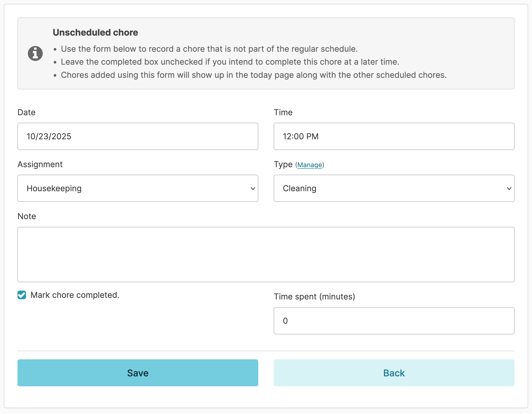Click the Date field label
This screenshot has width=532, height=414.
(x=27, y=112)
